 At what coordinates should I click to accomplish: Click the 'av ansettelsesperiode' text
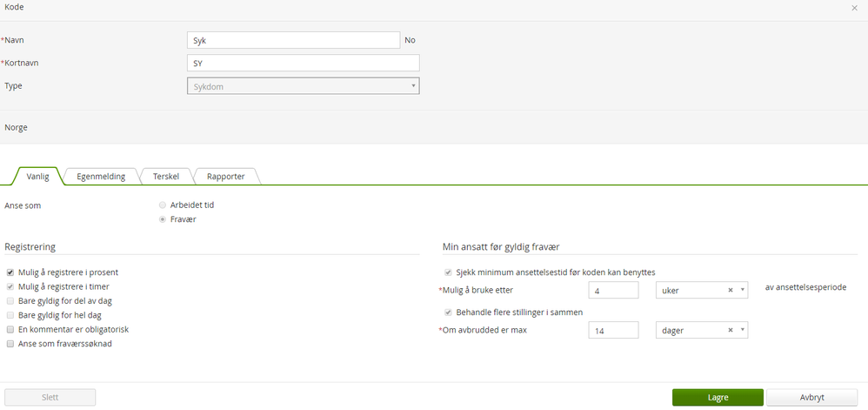[x=805, y=287]
